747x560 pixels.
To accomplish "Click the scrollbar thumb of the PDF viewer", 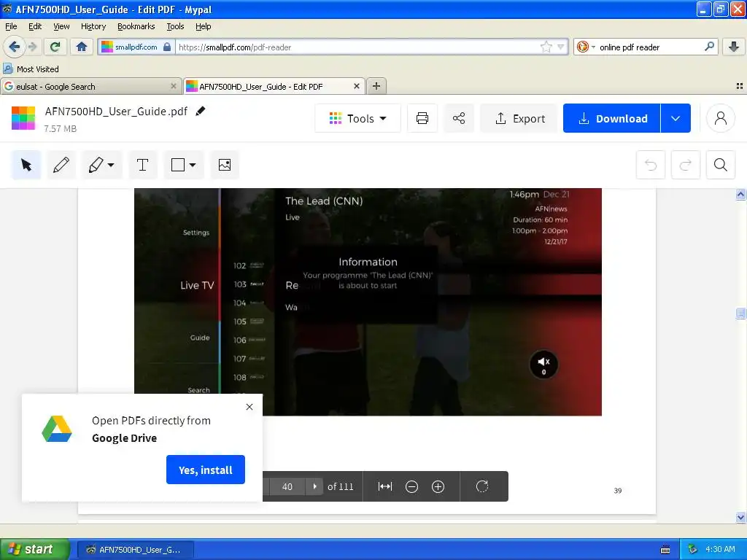I will (740, 313).
